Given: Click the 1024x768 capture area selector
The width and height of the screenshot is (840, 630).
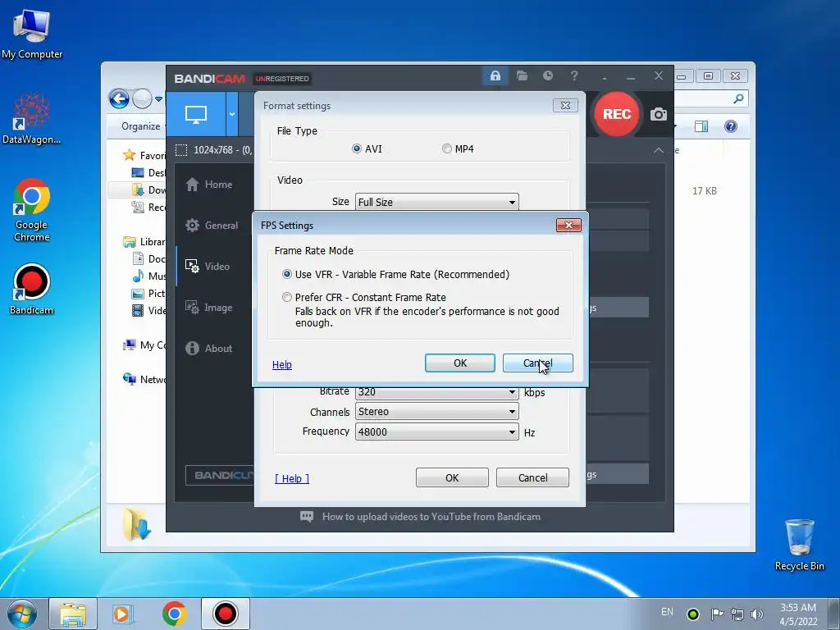Looking at the screenshot, I should tap(214, 150).
